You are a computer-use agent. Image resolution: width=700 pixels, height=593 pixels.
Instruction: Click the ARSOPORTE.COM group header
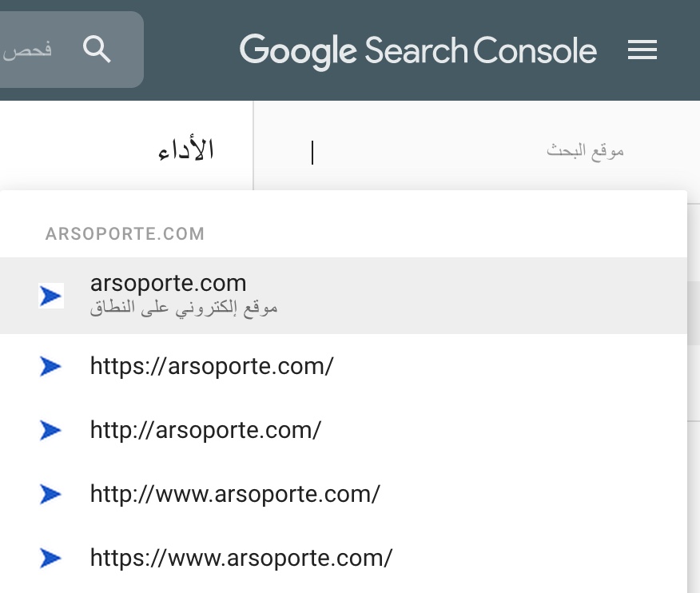(125, 233)
